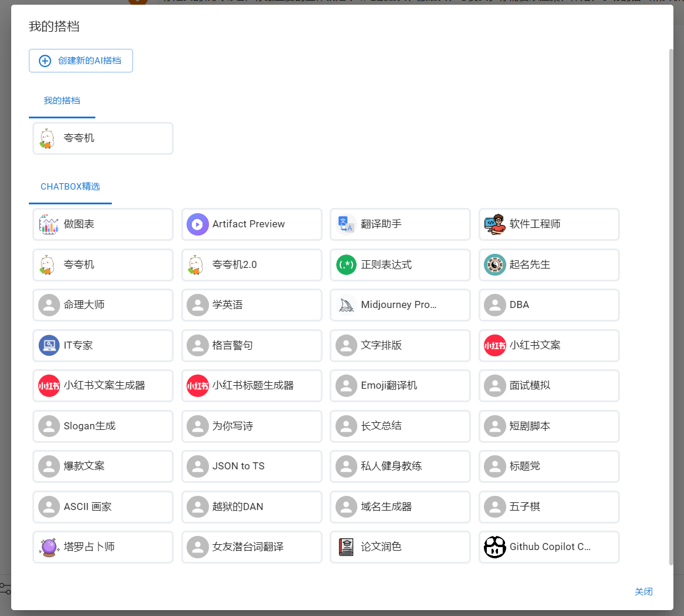Viewport: 684px width, 616px height.
Task: Click the bagua icon of 起名先生
Action: (x=494, y=264)
